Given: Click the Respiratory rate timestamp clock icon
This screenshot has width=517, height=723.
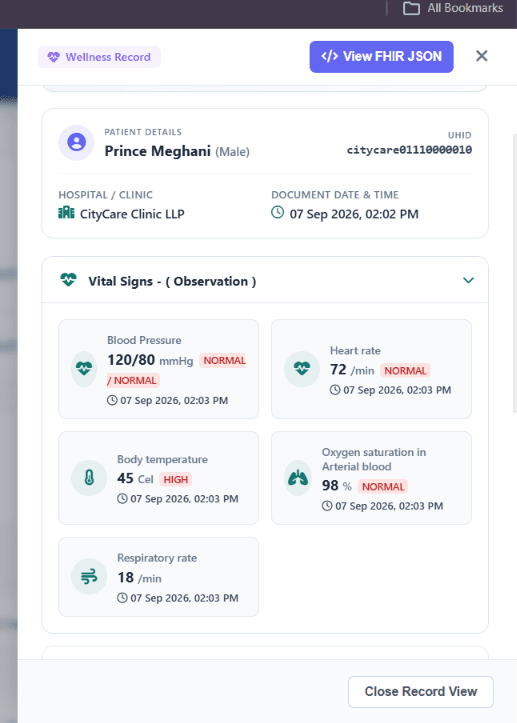Looking at the screenshot, I should pyautogui.click(x=122, y=598).
